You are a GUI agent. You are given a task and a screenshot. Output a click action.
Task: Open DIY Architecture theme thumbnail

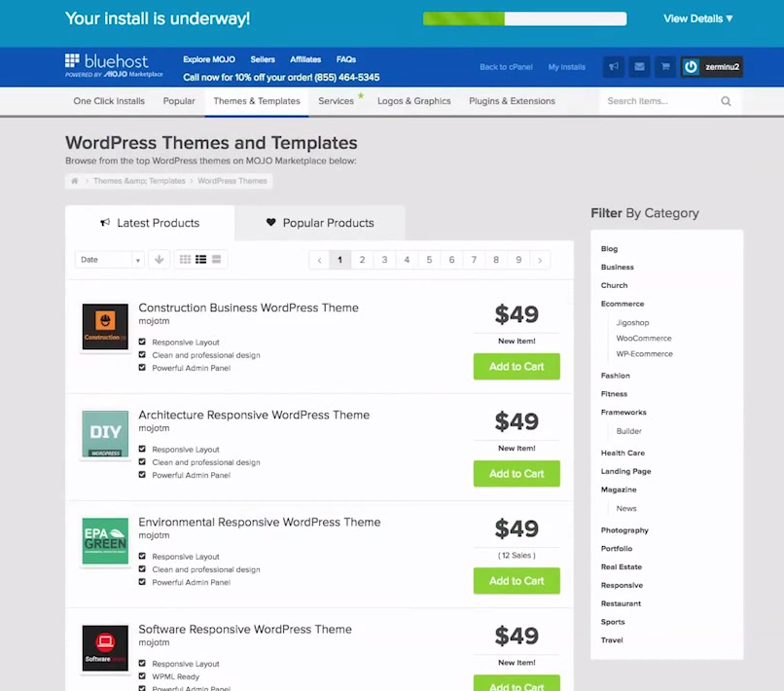click(105, 434)
